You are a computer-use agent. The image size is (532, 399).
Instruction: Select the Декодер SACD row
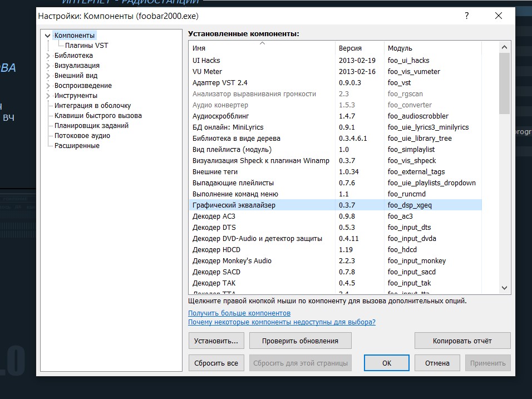335,272
